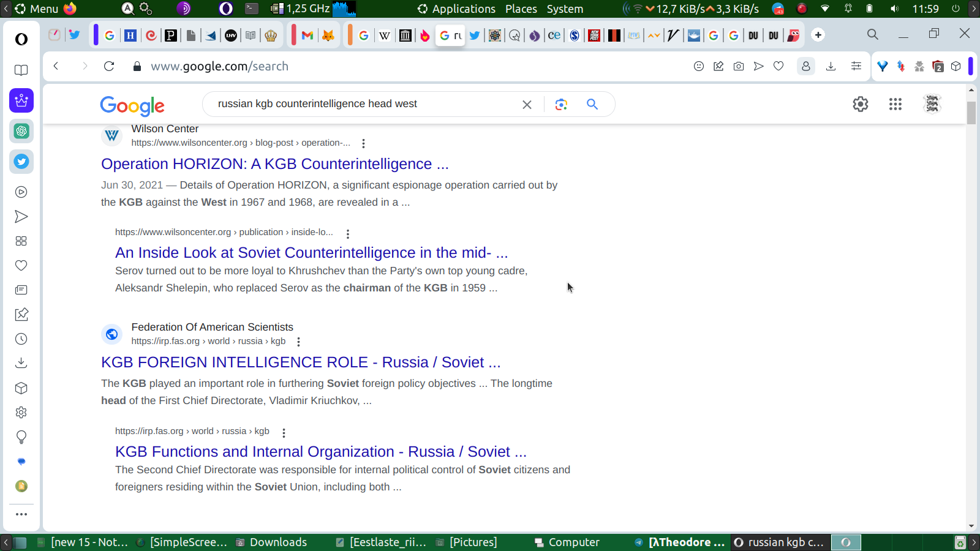This screenshot has height=551, width=980.
Task: Open the Opera main menu logo
Action: coord(21,39)
